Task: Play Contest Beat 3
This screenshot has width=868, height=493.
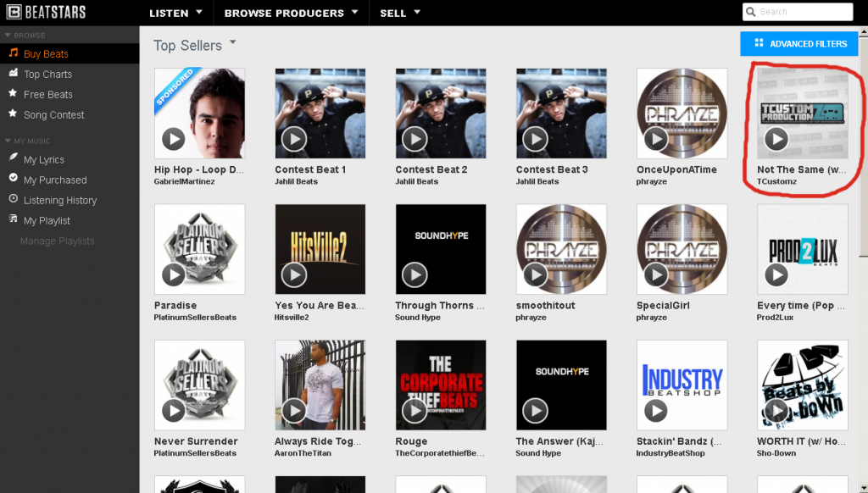Action: tap(536, 139)
